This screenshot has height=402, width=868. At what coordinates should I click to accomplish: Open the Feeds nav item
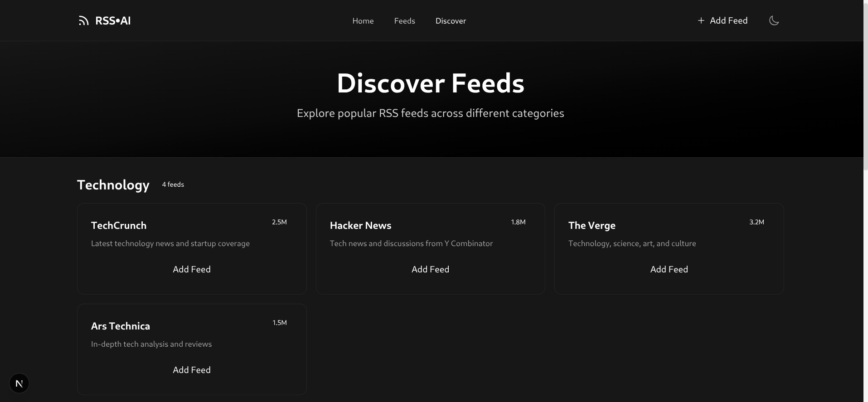(404, 21)
